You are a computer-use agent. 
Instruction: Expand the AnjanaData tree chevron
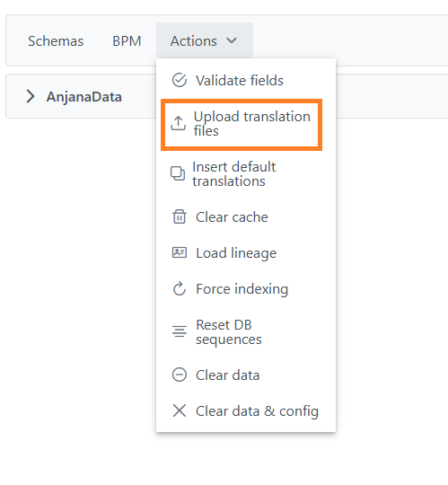pyautogui.click(x=31, y=96)
